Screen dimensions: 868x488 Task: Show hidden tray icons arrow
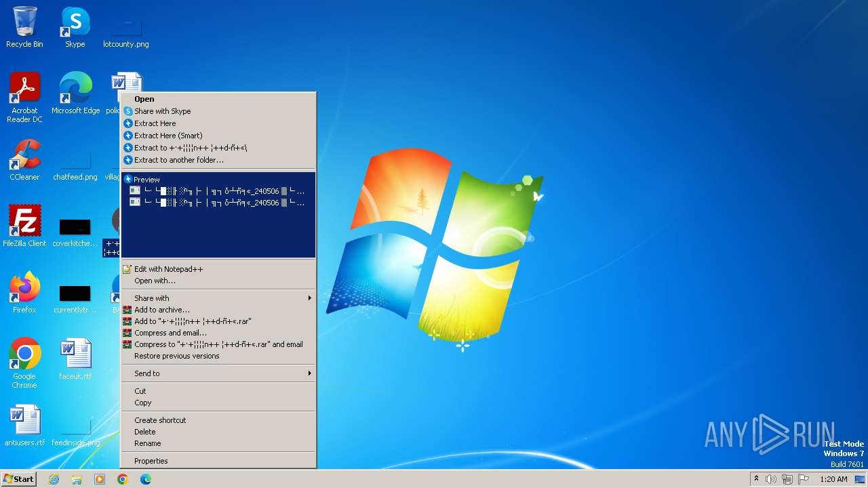[756, 479]
